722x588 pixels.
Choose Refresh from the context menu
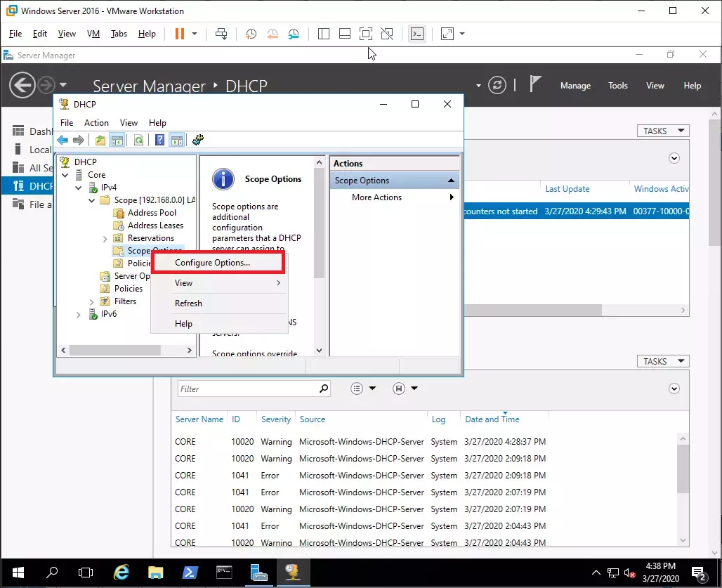220,303
